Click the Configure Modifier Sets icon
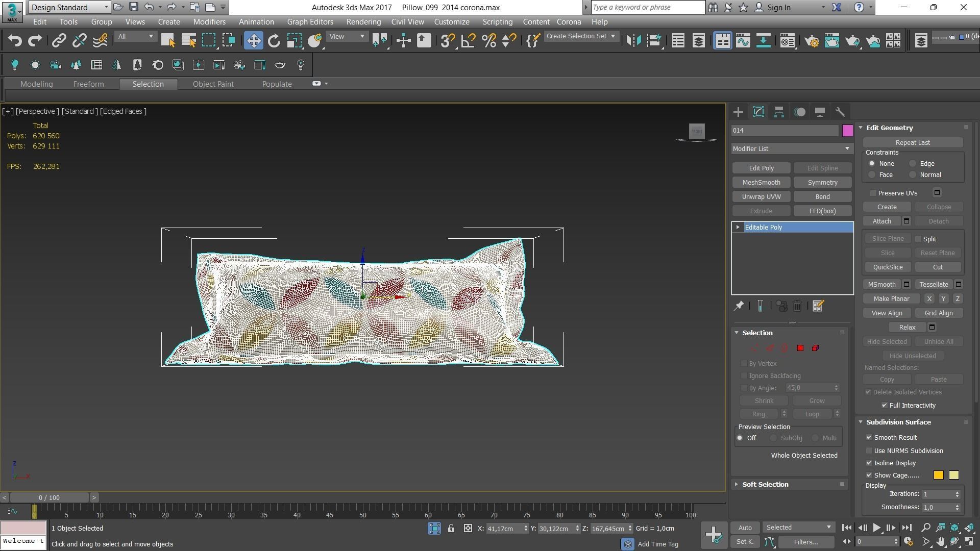 coord(818,306)
